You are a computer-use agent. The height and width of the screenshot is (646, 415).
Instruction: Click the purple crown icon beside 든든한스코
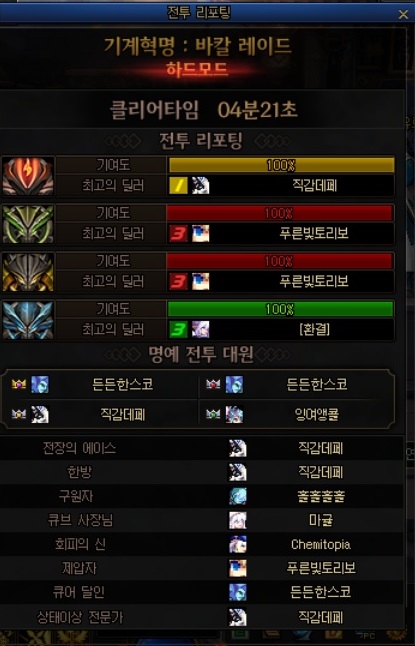pyautogui.click(x=19, y=384)
